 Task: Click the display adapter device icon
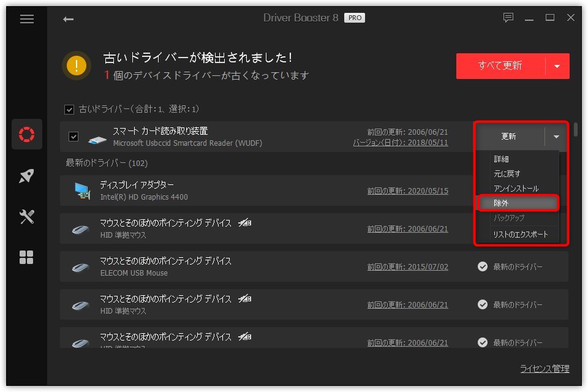[83, 191]
